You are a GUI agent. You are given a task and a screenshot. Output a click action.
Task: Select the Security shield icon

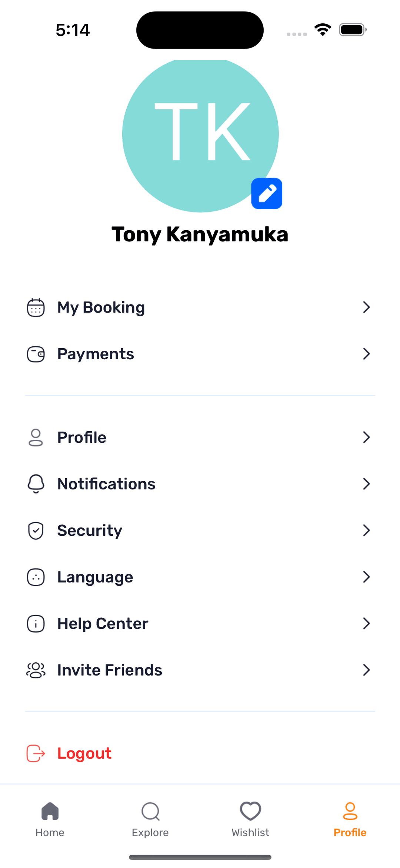(x=36, y=531)
